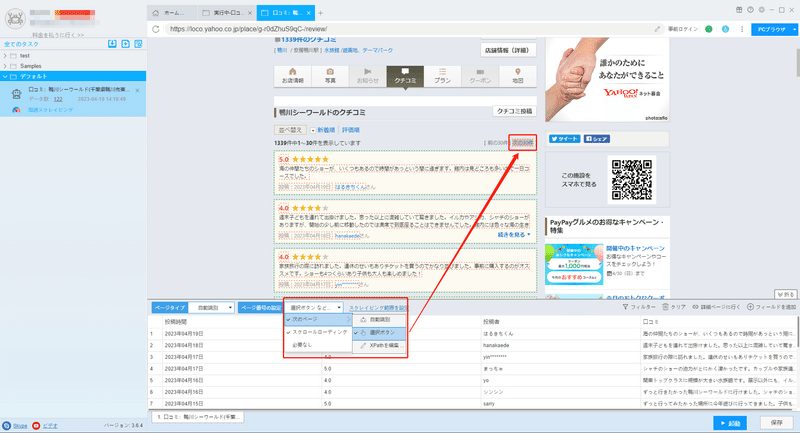Expand review with 続きを見る
This screenshot has width=800, height=433.
point(514,235)
